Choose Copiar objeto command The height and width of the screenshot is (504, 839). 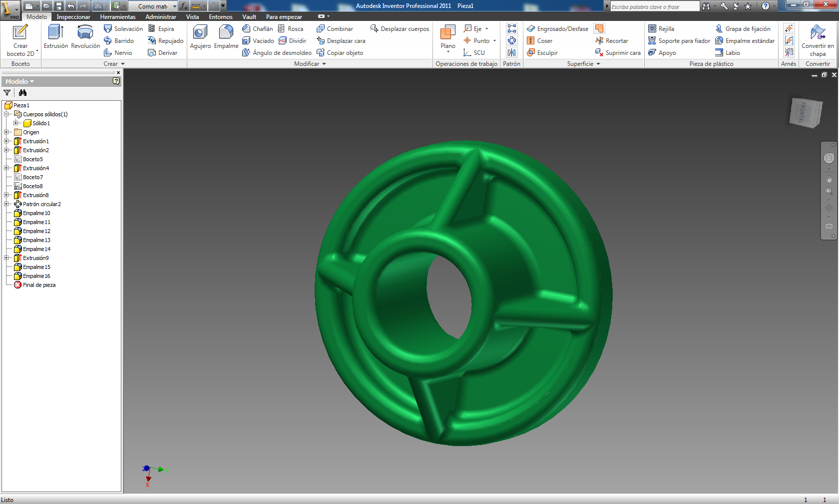340,53
